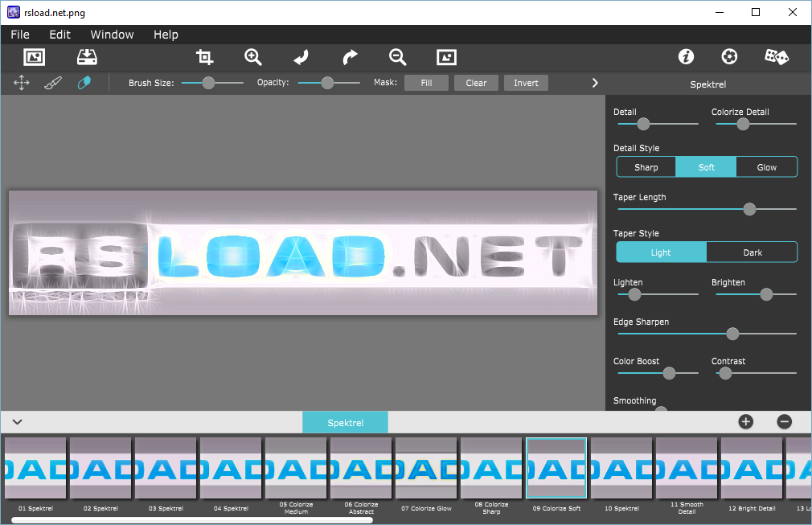Adjust the Brighten slider
The width and height of the screenshot is (812, 525).
pyautogui.click(x=756, y=294)
